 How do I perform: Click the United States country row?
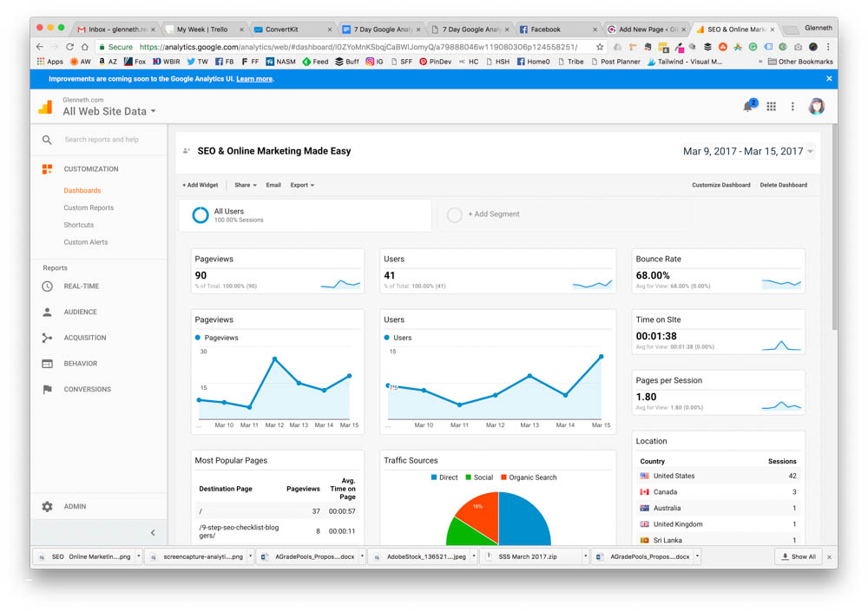tap(718, 476)
